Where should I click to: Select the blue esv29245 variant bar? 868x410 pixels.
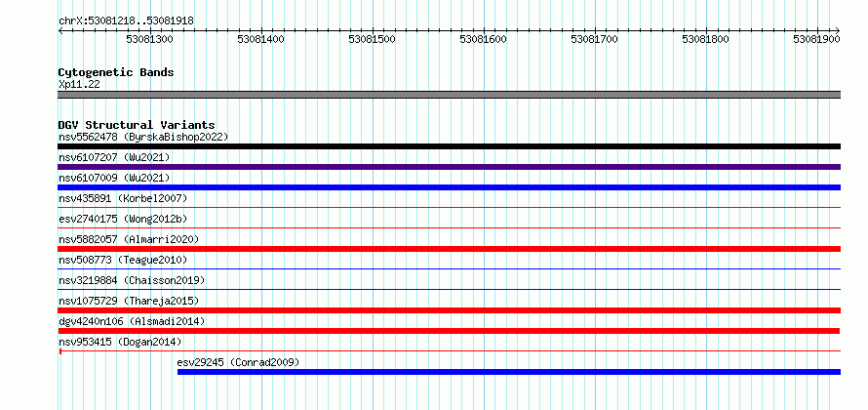point(509,372)
